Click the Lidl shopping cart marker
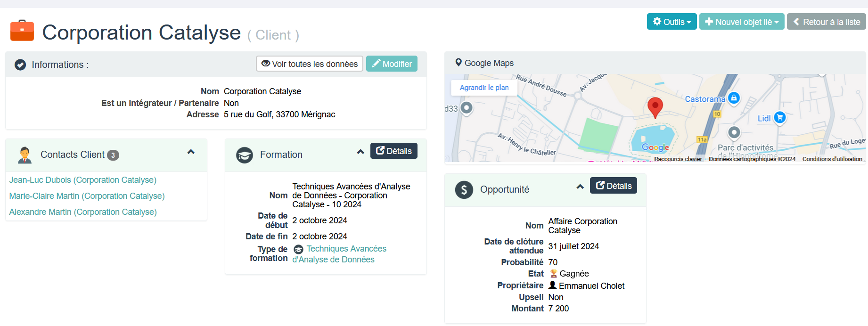868x326 pixels. coord(779,118)
